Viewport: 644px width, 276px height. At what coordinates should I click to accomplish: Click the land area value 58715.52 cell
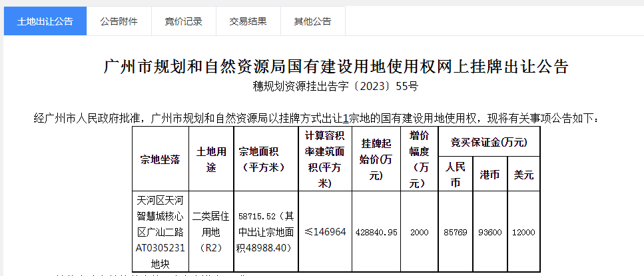click(266, 231)
